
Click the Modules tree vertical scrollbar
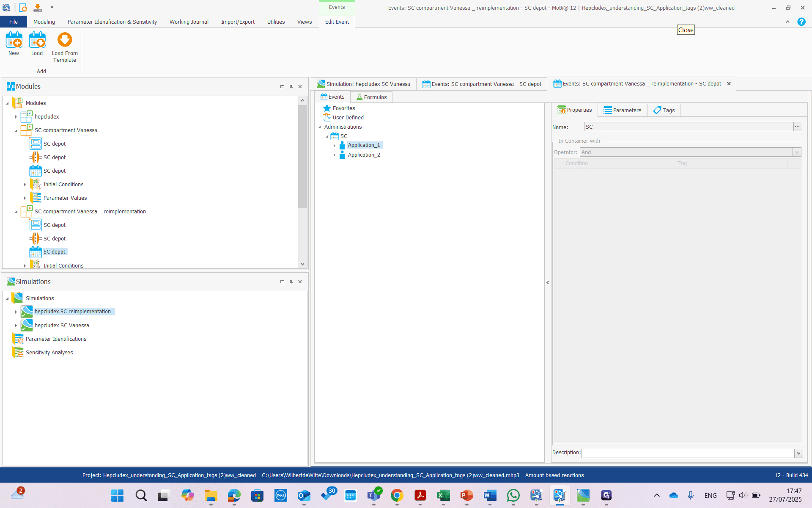click(302, 157)
